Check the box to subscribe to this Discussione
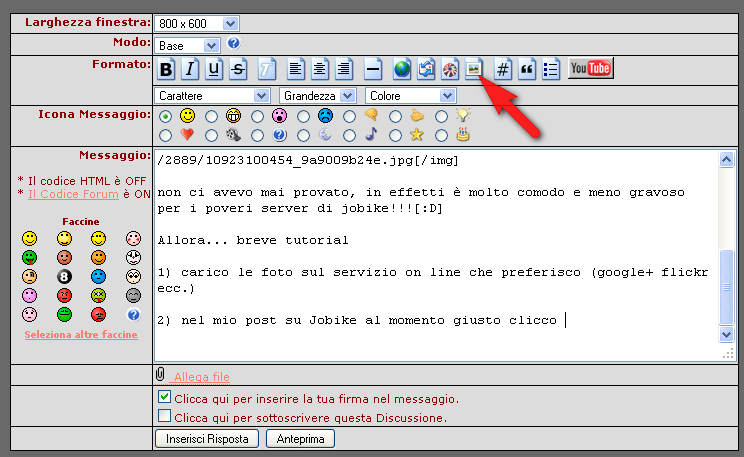The width and height of the screenshot is (744, 457). pos(164,416)
